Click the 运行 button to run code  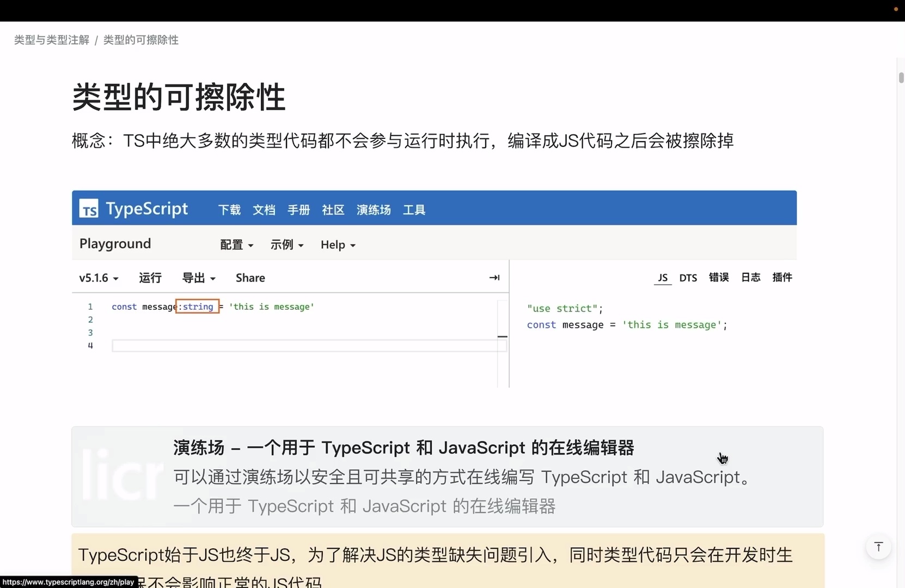(150, 278)
